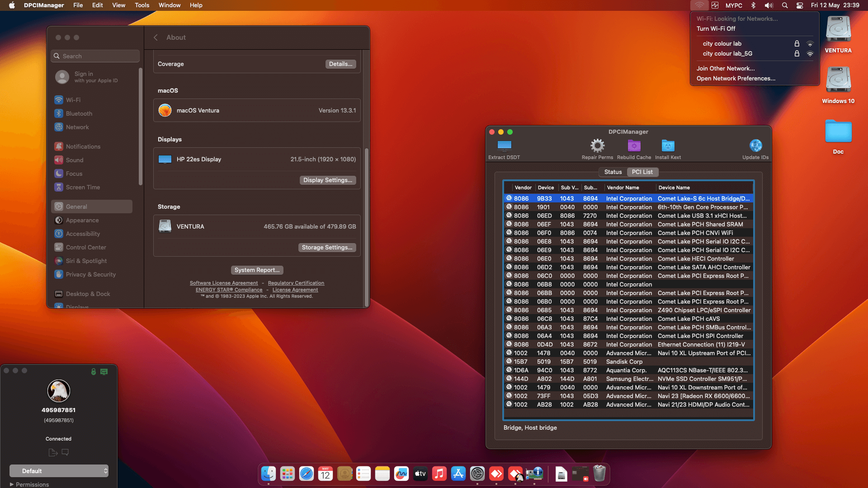Image resolution: width=868 pixels, height=488 pixels.
Task: Click the green screen-sharing monitor icon in AnyDesk panel
Action: [104, 371]
